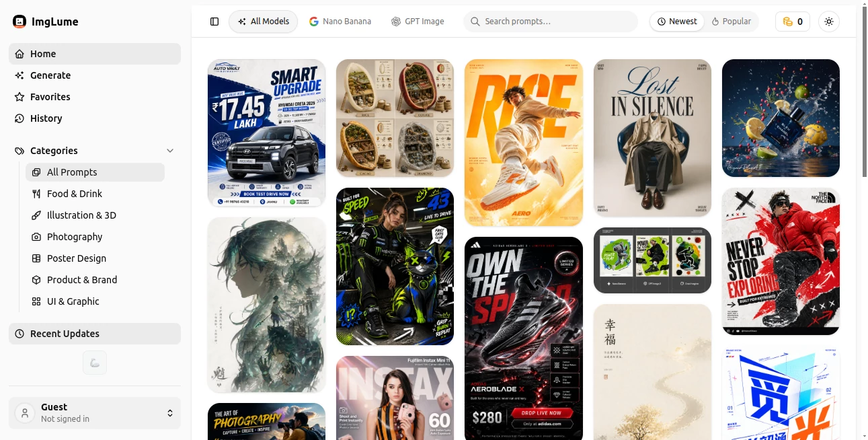Select the Illustration & 3D category
The width and height of the screenshot is (868, 440).
coord(95,215)
